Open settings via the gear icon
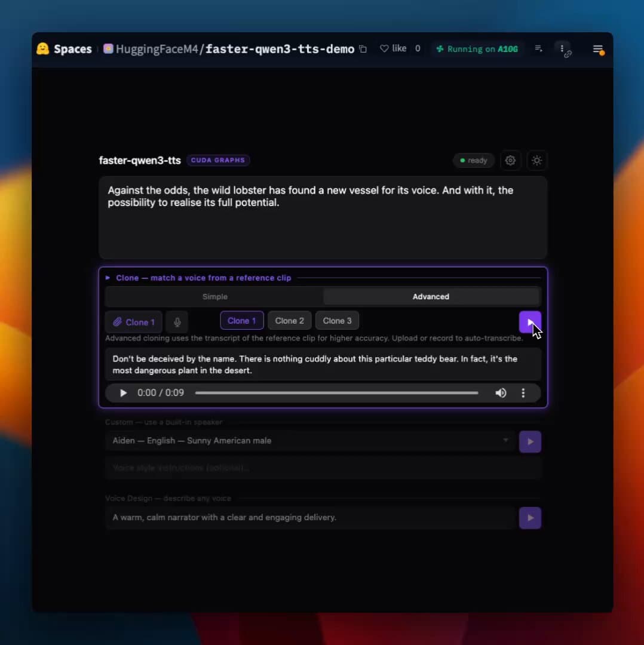This screenshot has height=645, width=644. click(510, 160)
